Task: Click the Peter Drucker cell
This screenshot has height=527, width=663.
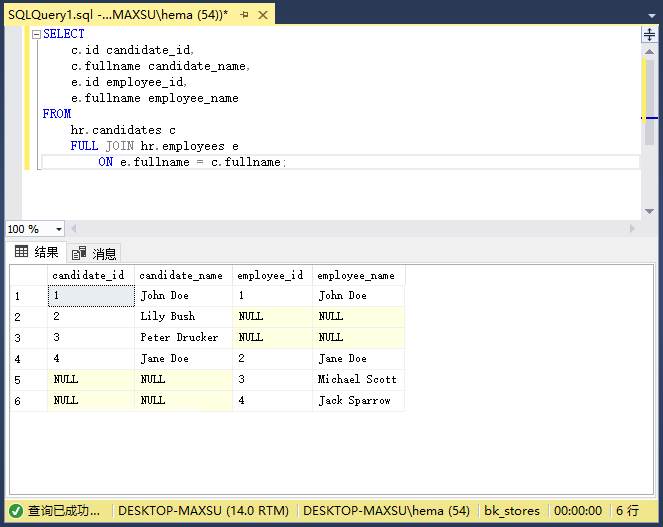Action: tap(183, 338)
